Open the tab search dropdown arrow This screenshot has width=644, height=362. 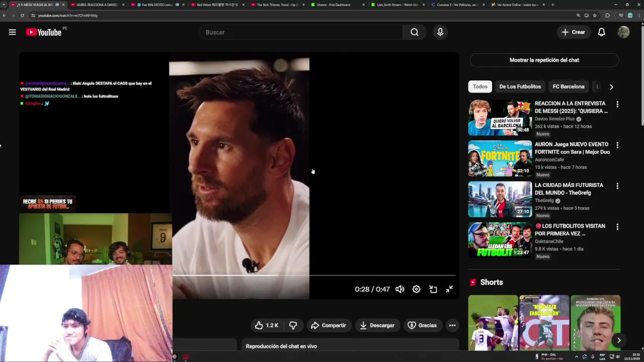tap(4, 5)
